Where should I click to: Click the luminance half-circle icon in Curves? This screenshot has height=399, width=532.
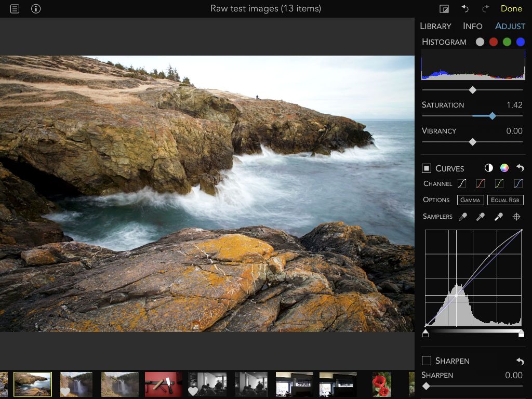coord(488,168)
